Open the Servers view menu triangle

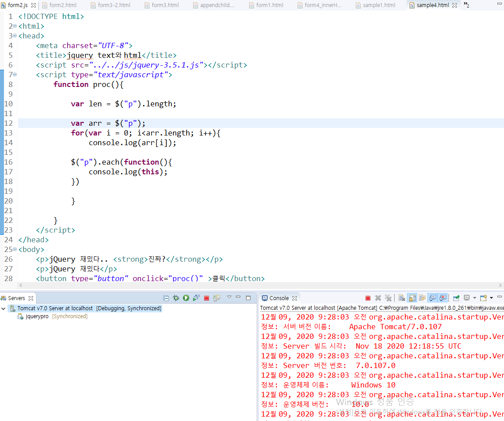pos(229,297)
